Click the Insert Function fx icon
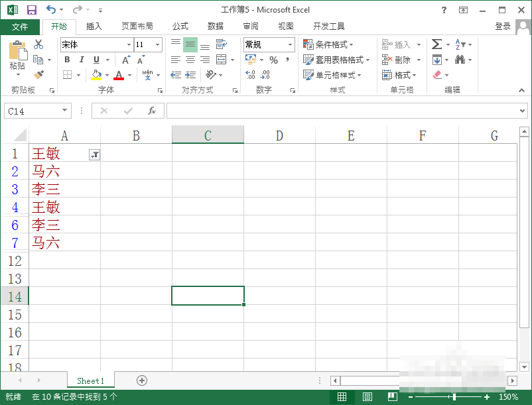The width and height of the screenshot is (532, 405). pyautogui.click(x=151, y=111)
